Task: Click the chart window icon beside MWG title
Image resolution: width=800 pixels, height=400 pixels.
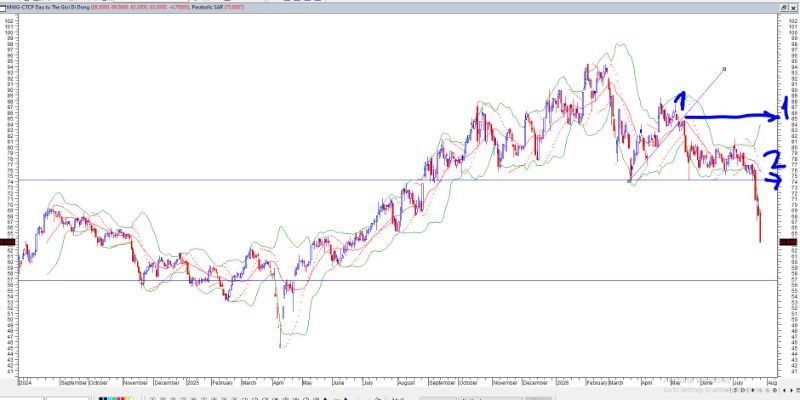Action: click(x=4, y=8)
